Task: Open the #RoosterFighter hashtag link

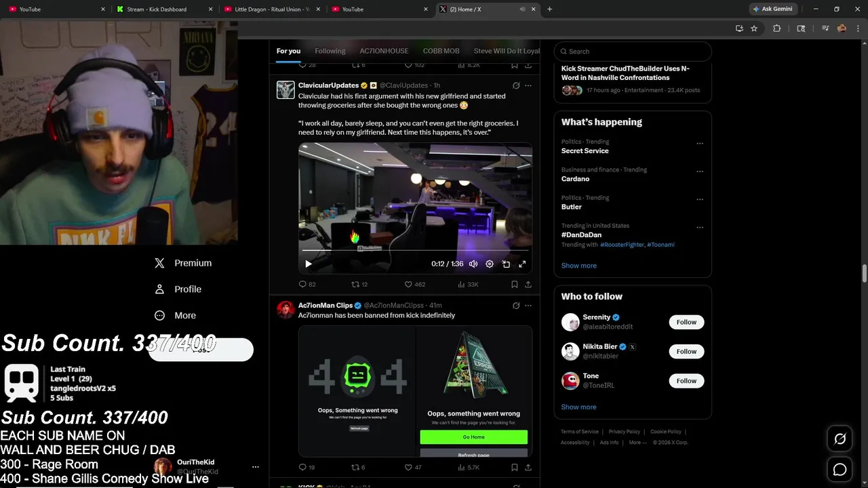Action: [x=622, y=245]
